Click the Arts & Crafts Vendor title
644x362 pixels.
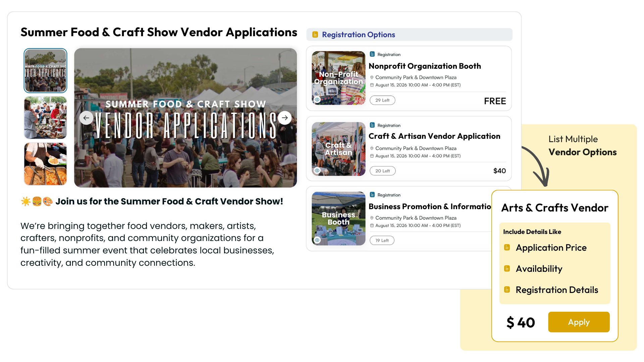(555, 208)
